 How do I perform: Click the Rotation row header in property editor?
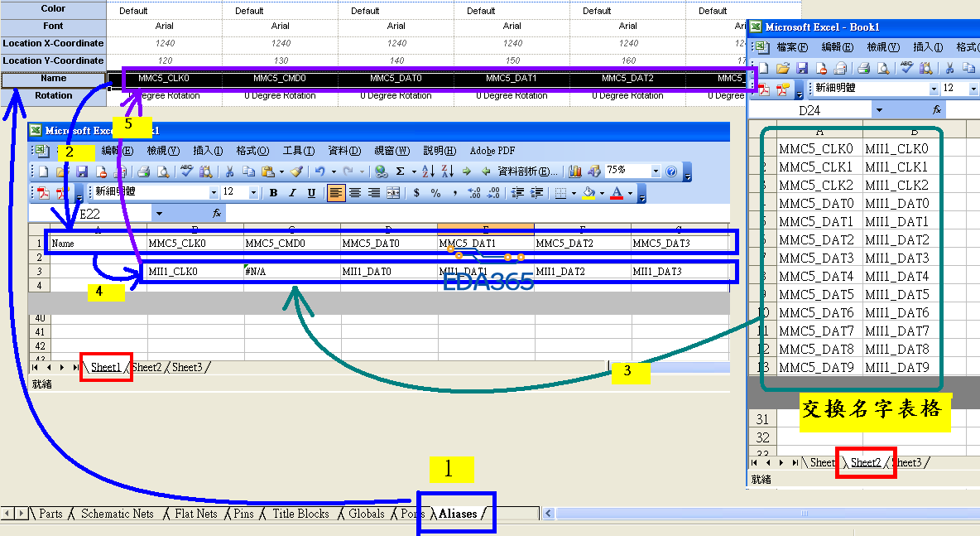(x=53, y=96)
